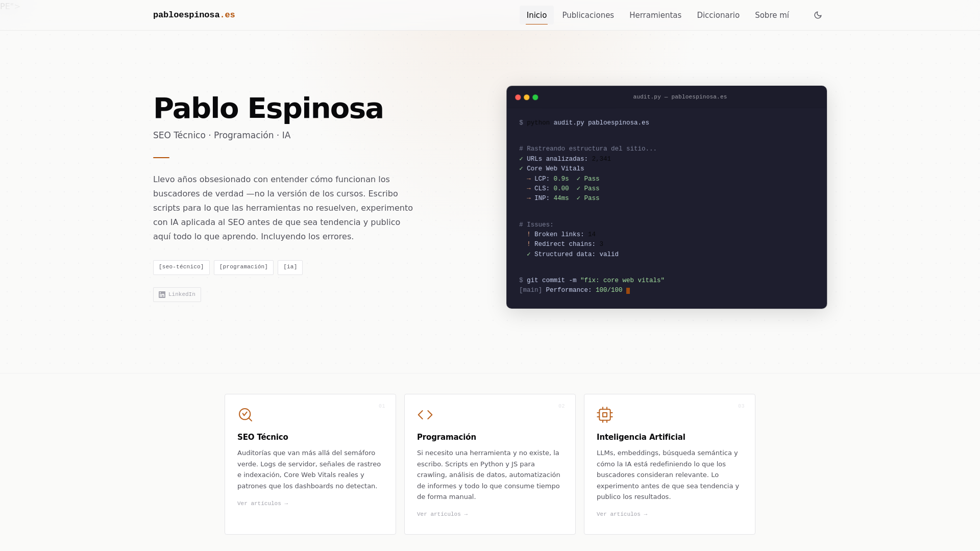Open Ver artículos under SEO Técnico
Viewport: 980px width, 551px height.
point(263,504)
